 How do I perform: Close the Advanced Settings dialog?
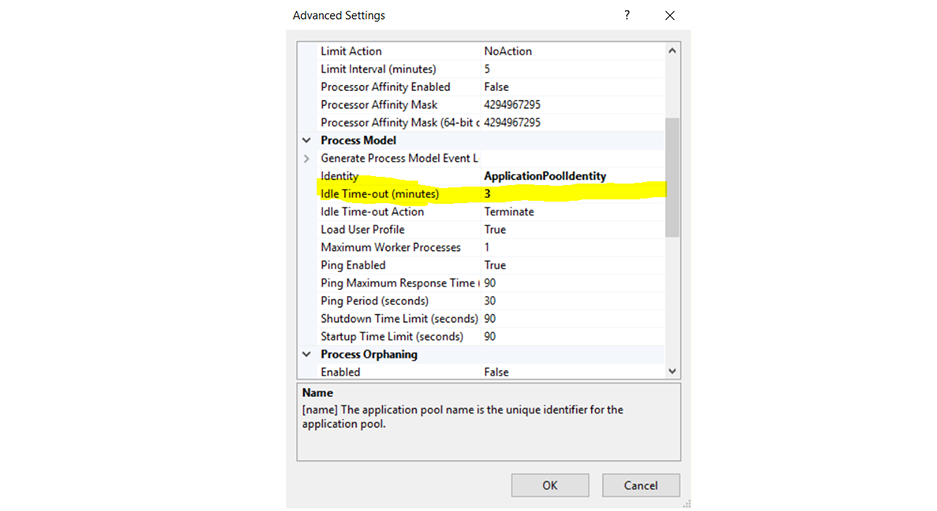click(669, 15)
